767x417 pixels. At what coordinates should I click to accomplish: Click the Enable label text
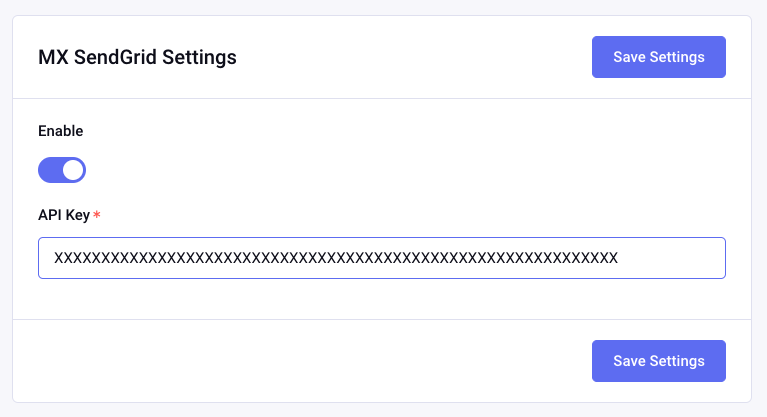pyautogui.click(x=60, y=130)
